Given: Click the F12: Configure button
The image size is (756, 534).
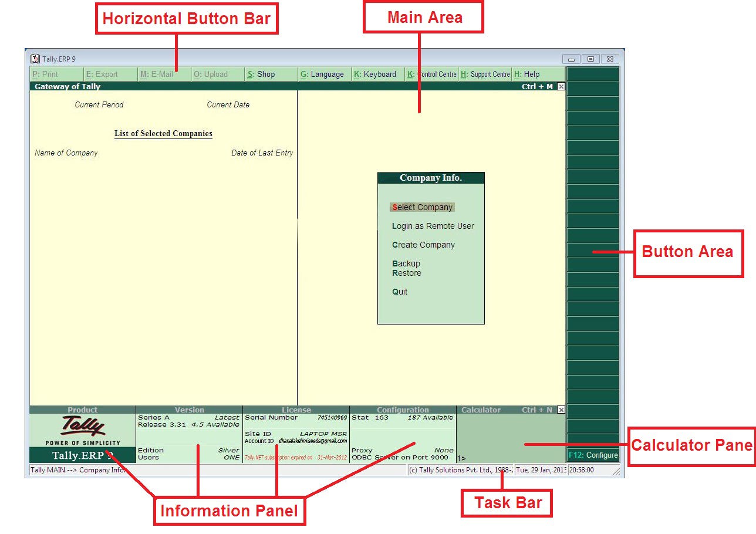Looking at the screenshot, I should (593, 455).
